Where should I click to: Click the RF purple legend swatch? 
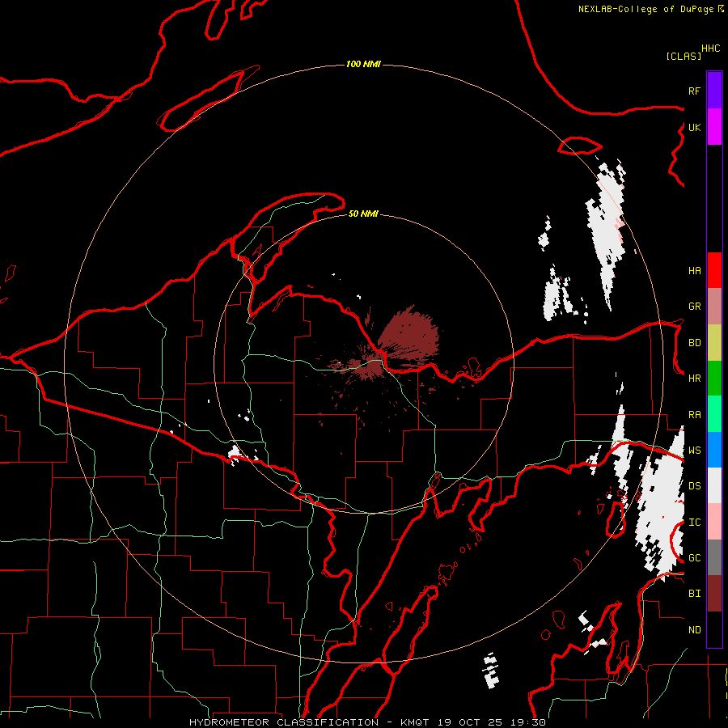(714, 91)
